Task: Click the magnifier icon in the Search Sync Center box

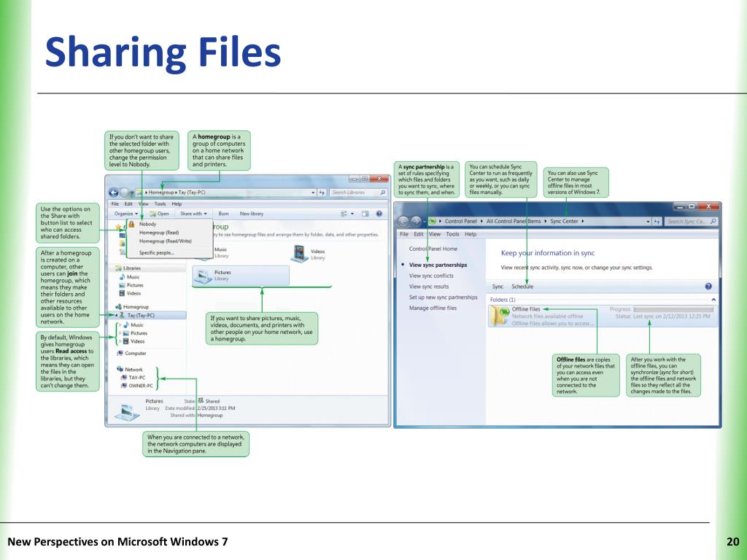Action: pos(713,222)
